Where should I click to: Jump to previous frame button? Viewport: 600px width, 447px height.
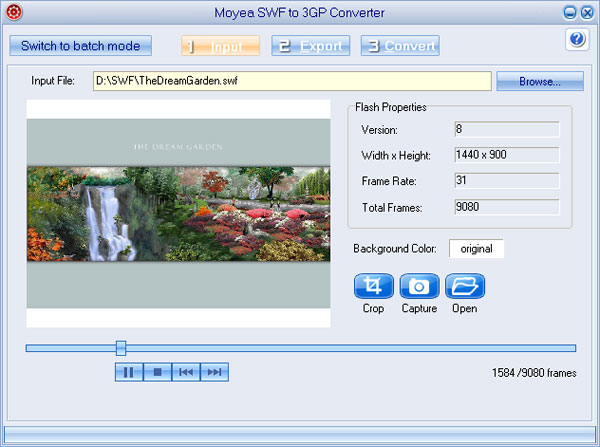tap(186, 372)
